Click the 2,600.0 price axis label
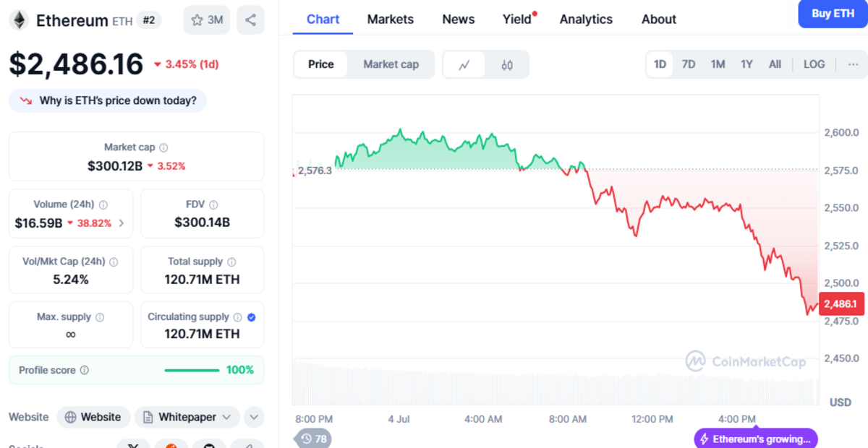Screen dimensions: 868x448 click(841, 133)
